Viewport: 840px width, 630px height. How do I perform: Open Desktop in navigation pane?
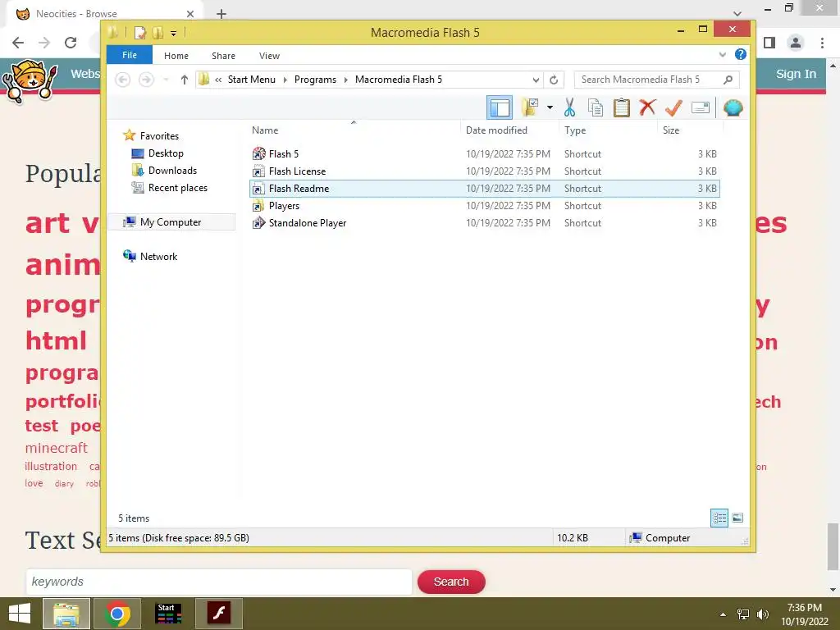click(x=166, y=153)
